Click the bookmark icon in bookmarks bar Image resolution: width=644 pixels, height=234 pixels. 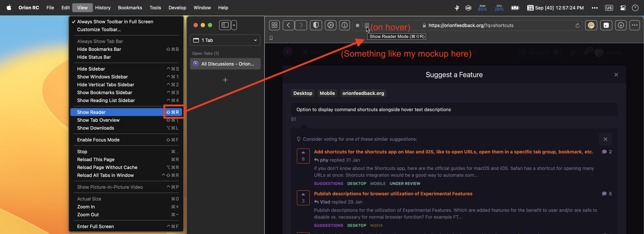click(271, 38)
